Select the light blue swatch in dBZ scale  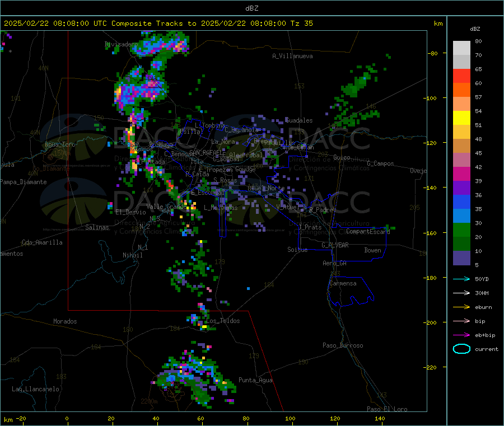pos(461,216)
